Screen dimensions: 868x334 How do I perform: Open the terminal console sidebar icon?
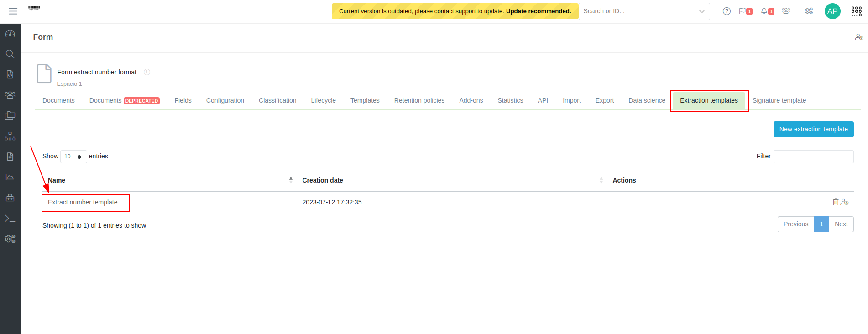pos(10,219)
